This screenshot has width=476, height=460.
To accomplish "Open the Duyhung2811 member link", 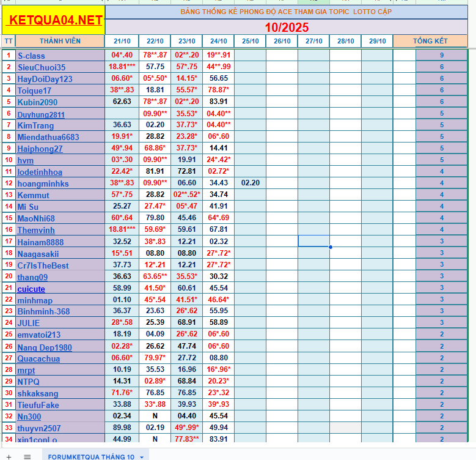I will (x=41, y=114).
